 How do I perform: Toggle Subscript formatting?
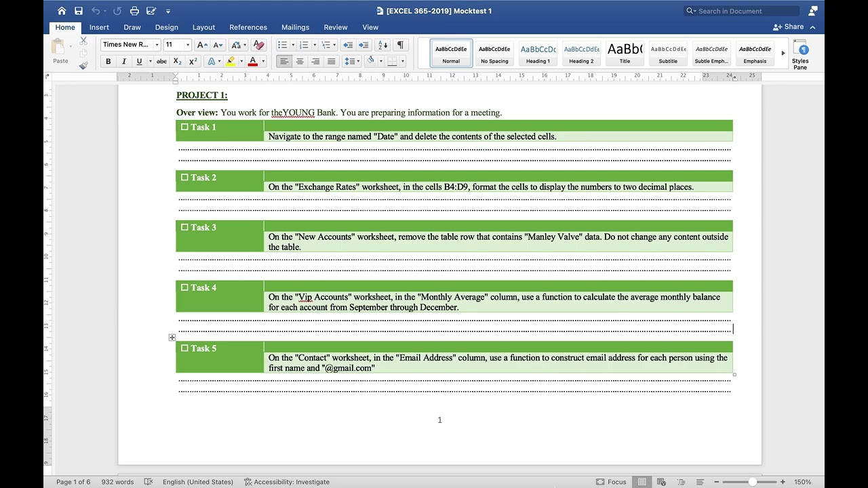click(x=176, y=61)
